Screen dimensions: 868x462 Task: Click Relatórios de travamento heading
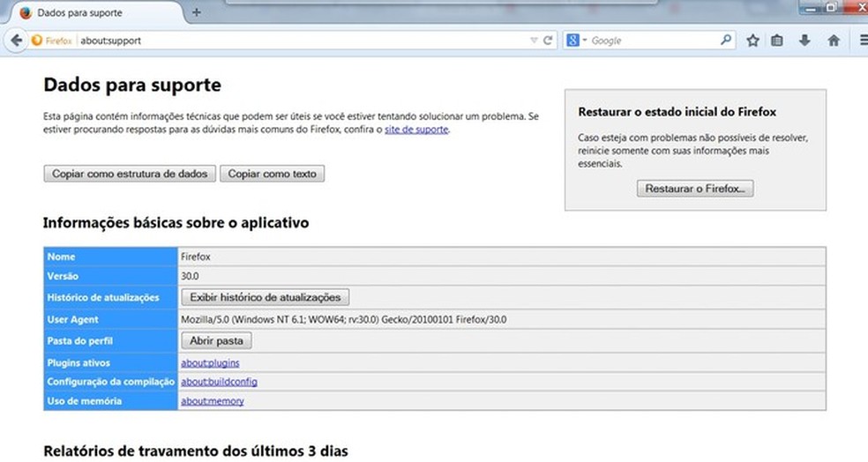click(x=196, y=451)
